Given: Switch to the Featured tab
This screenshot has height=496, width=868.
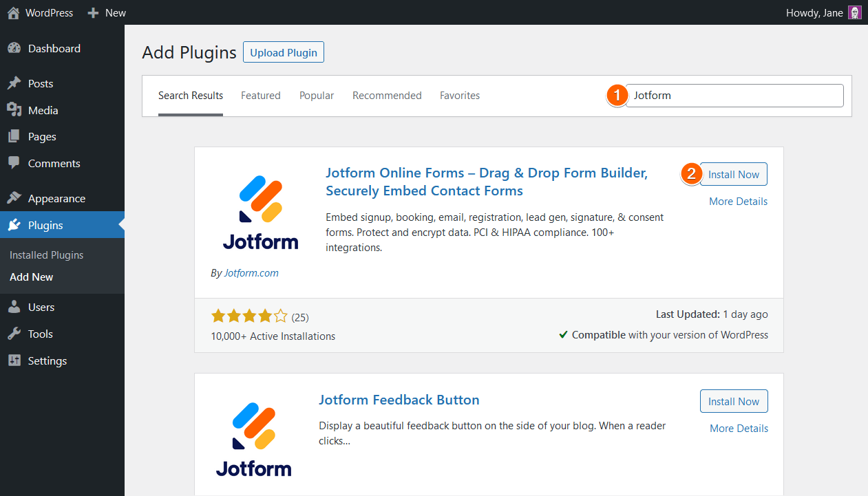Looking at the screenshot, I should coord(260,96).
